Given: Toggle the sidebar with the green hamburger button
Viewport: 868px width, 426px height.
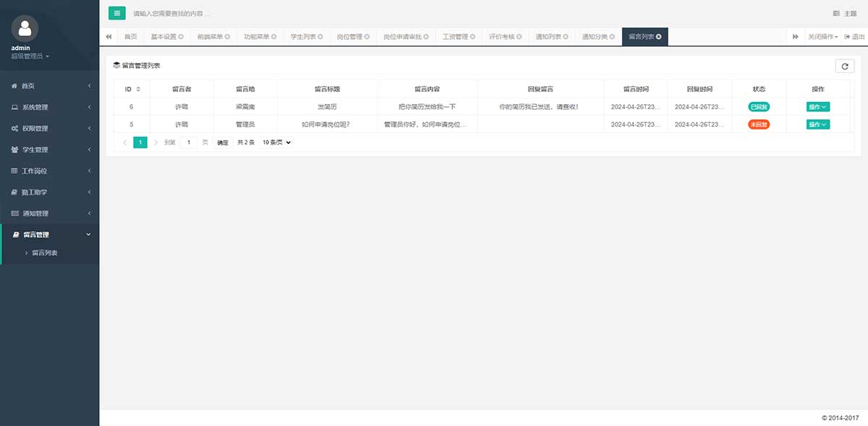Looking at the screenshot, I should coord(116,13).
